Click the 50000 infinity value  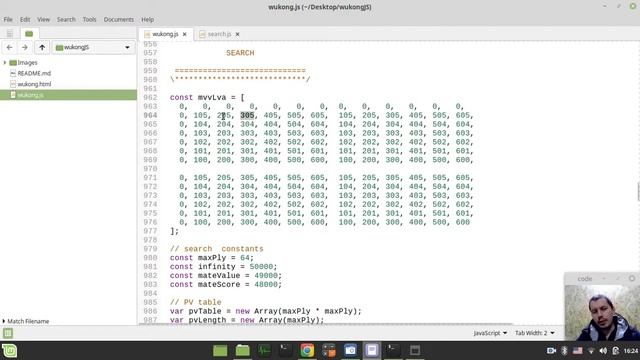click(261, 267)
